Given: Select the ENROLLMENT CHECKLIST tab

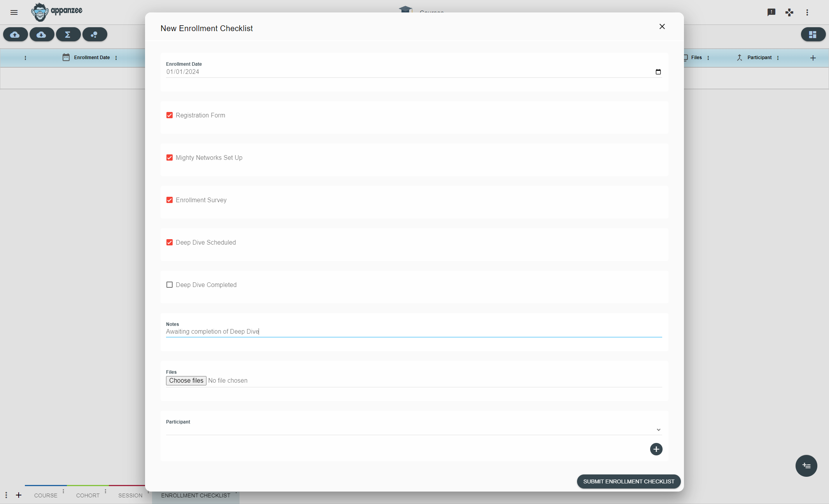Looking at the screenshot, I should point(196,495).
